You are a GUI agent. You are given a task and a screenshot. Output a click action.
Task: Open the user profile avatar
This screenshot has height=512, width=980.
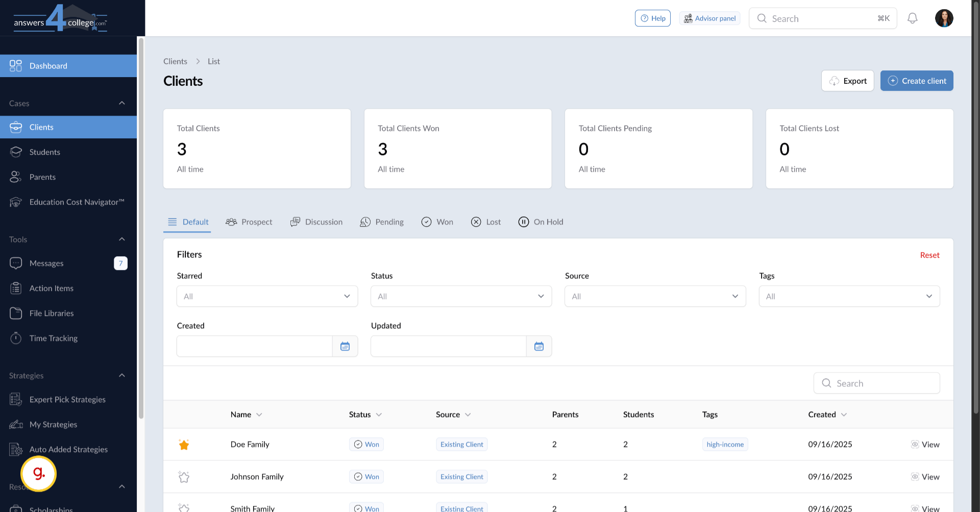pyautogui.click(x=944, y=18)
